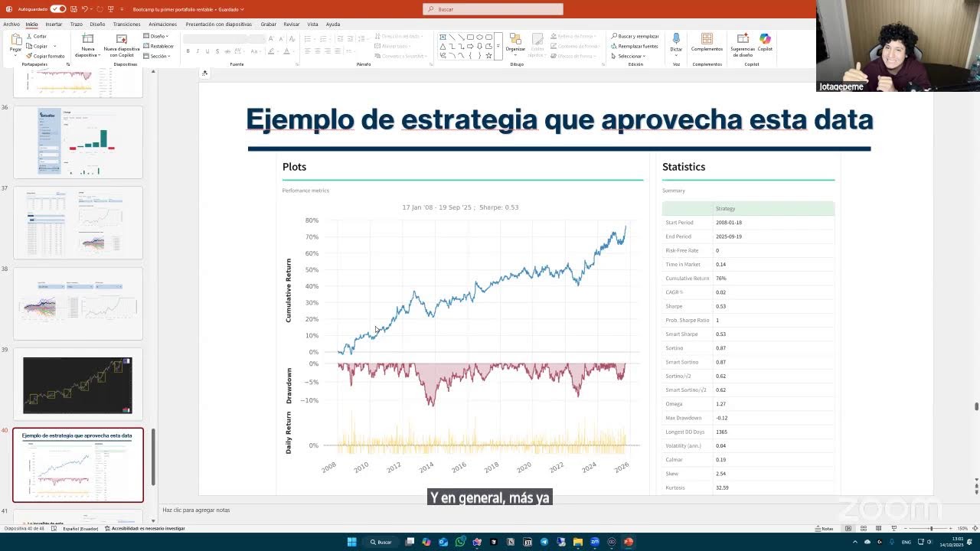Switch to Normal view icon in status bar
This screenshot has width=980, height=551.
[848, 529]
